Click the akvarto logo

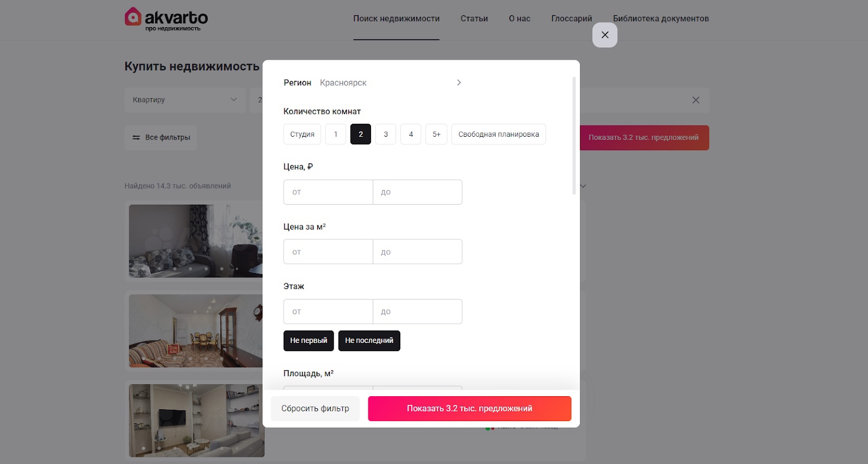[x=166, y=19]
